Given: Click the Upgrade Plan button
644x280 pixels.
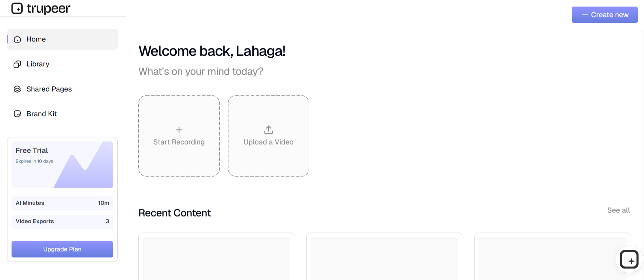Looking at the screenshot, I should tap(62, 249).
